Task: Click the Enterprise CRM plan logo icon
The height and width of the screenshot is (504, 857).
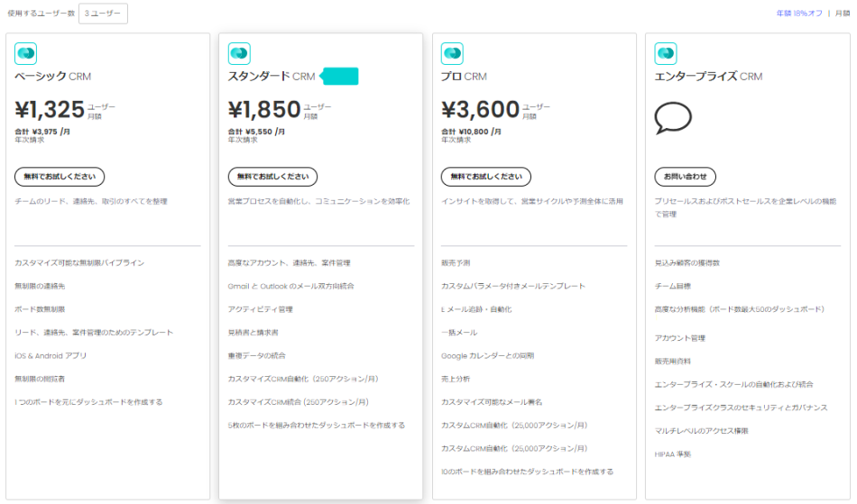Action: click(x=666, y=54)
